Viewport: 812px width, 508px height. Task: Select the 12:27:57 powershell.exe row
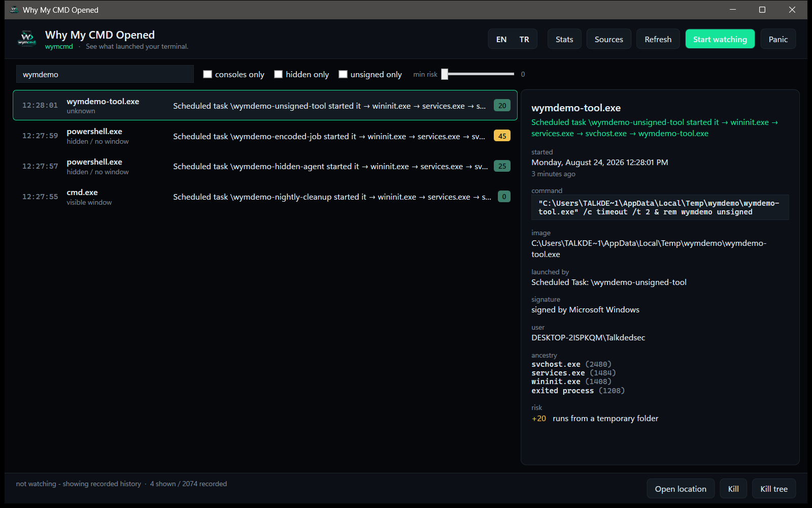[x=265, y=166]
